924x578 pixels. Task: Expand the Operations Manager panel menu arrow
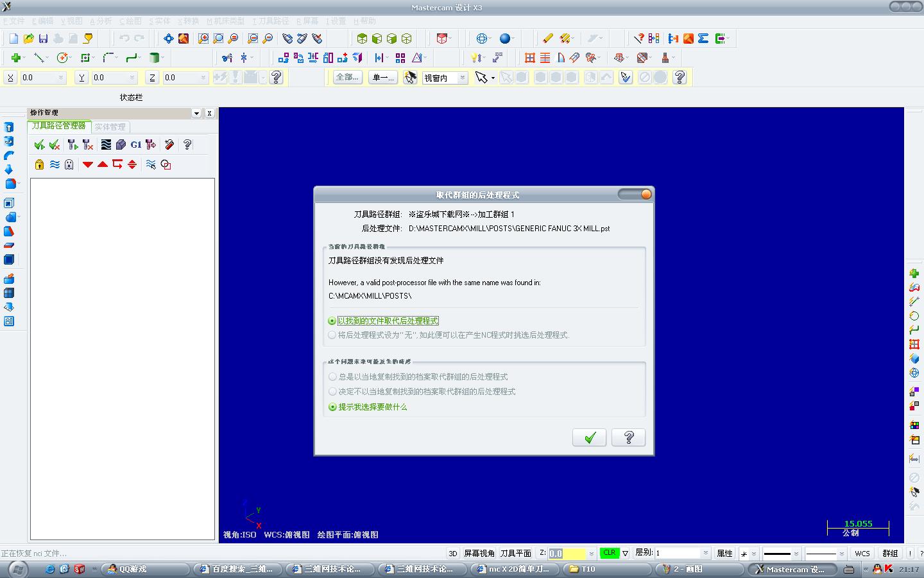pos(196,113)
